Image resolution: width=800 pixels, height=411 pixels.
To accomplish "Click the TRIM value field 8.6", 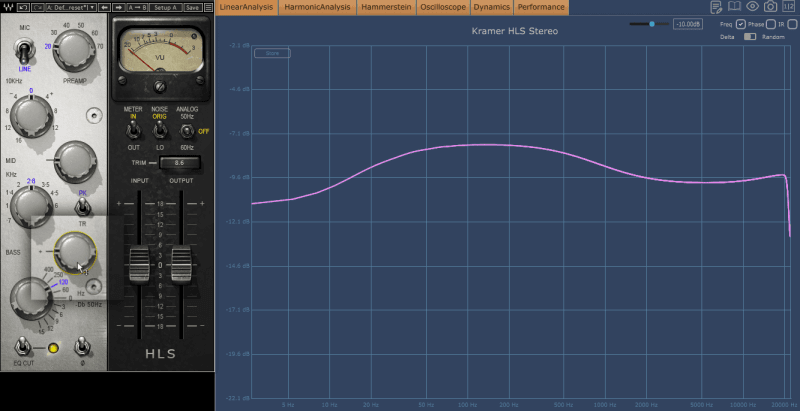I will pyautogui.click(x=179, y=163).
